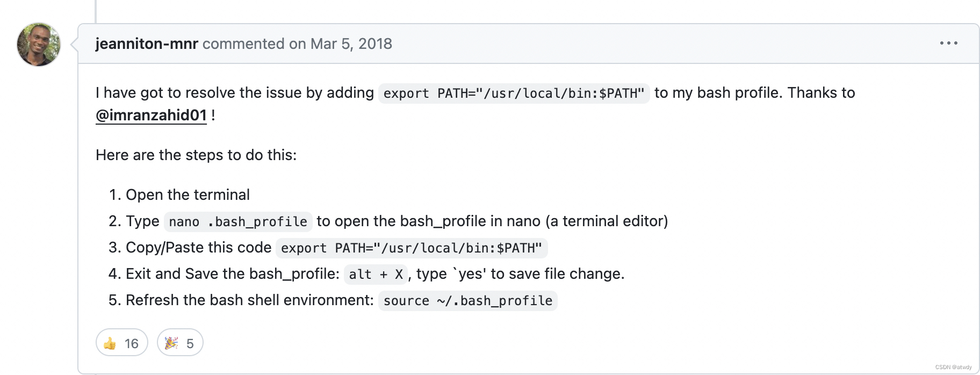Image resolution: width=980 pixels, height=375 pixels.
Task: Click the Mar 5, 2018 timestamp
Action: 351,44
